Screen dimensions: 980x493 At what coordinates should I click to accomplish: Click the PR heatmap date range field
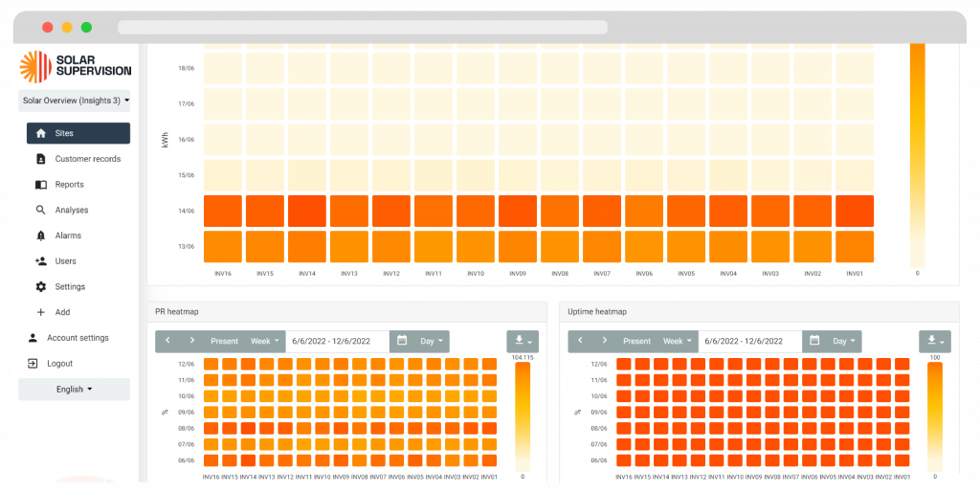[336, 341]
